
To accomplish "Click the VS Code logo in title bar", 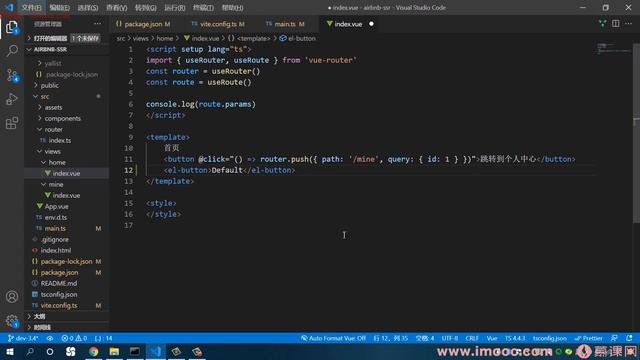I will click(x=9, y=7).
